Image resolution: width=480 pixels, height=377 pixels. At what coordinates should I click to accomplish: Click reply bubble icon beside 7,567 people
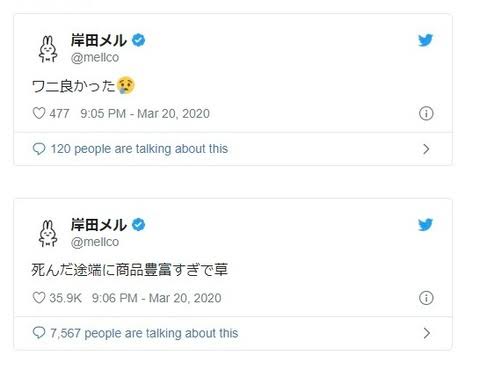click(39, 333)
